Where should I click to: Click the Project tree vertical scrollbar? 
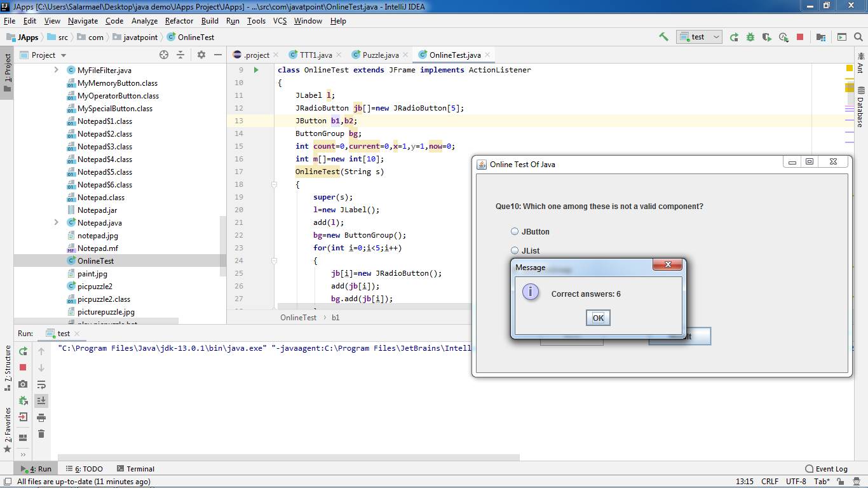[x=222, y=247]
